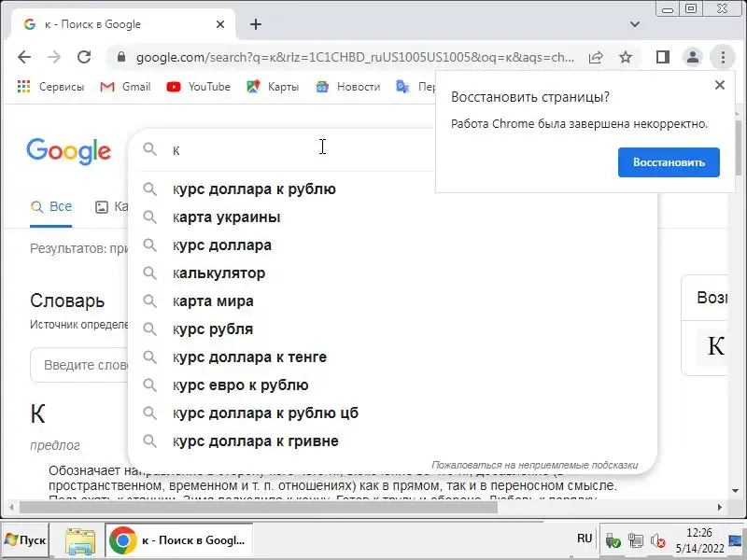The height and width of the screenshot is (560, 747).
Task: Click "Пожаловаться на неприемлемые подсказки" link
Action: (x=534, y=464)
